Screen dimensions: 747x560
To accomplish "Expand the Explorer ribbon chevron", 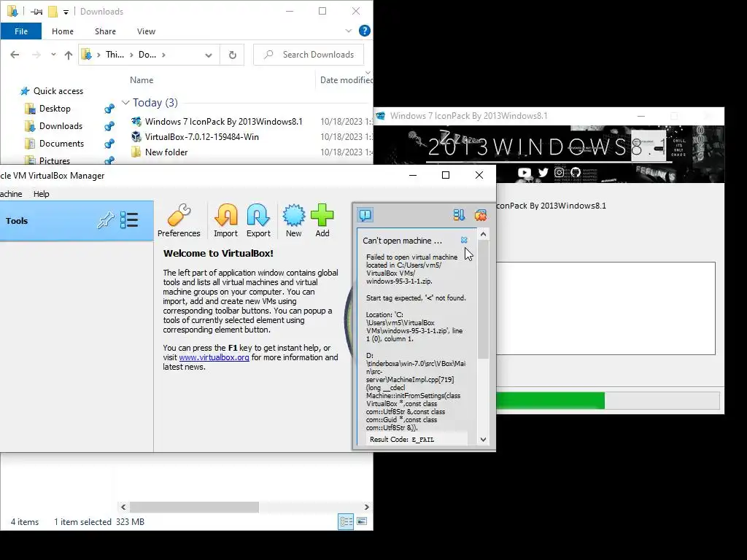I will (x=349, y=31).
